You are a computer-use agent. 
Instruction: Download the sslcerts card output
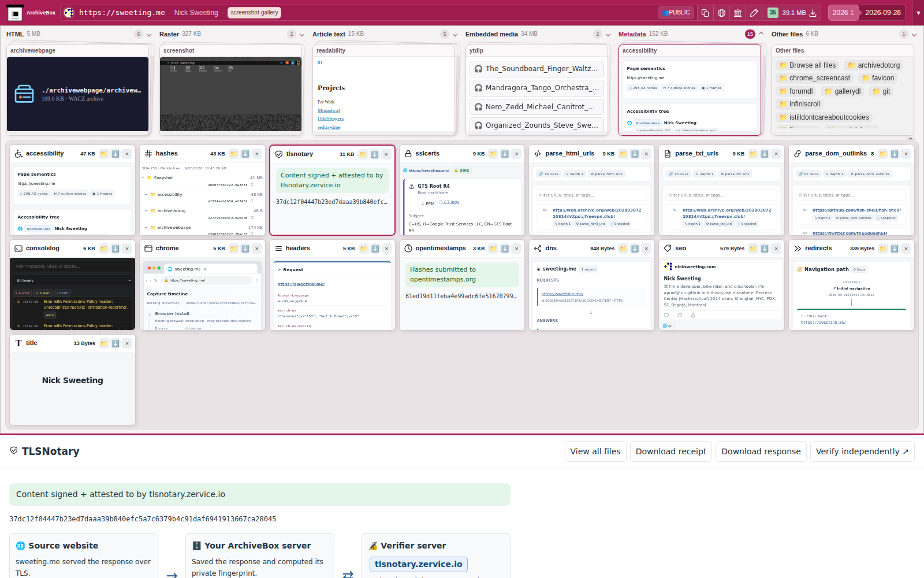pos(505,154)
